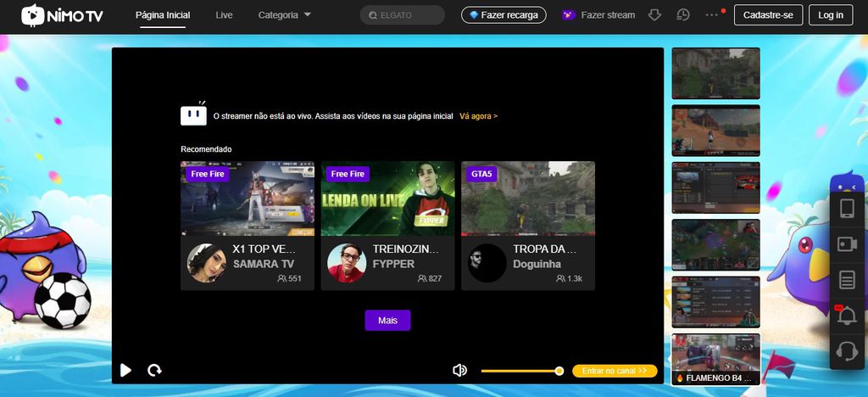
Task: Select the first sidebar stream thumbnail
Action: 715,74
